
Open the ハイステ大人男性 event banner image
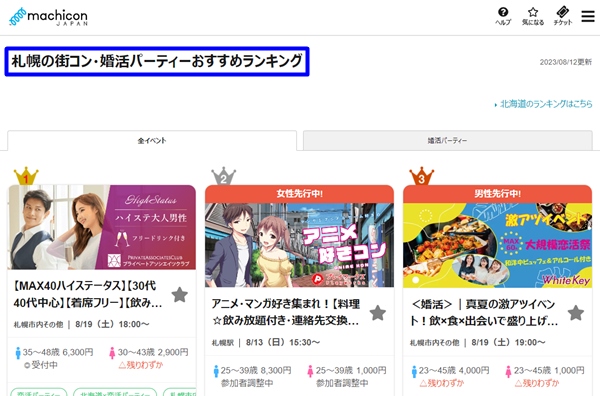point(102,227)
